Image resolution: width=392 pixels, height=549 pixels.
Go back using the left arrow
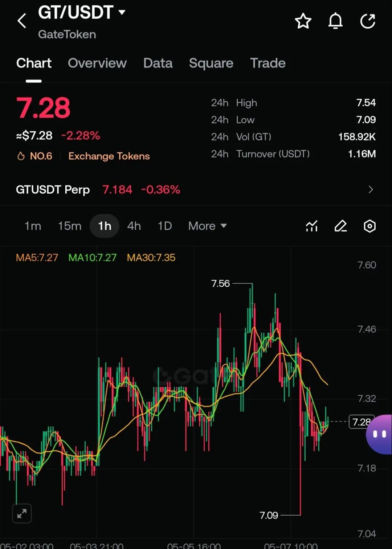tap(22, 21)
